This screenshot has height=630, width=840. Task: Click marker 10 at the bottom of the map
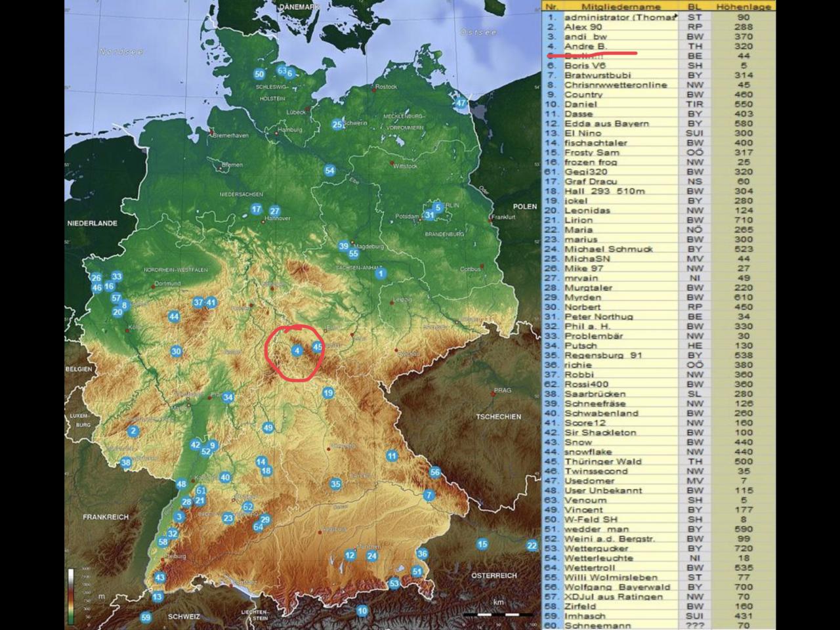coord(362,611)
